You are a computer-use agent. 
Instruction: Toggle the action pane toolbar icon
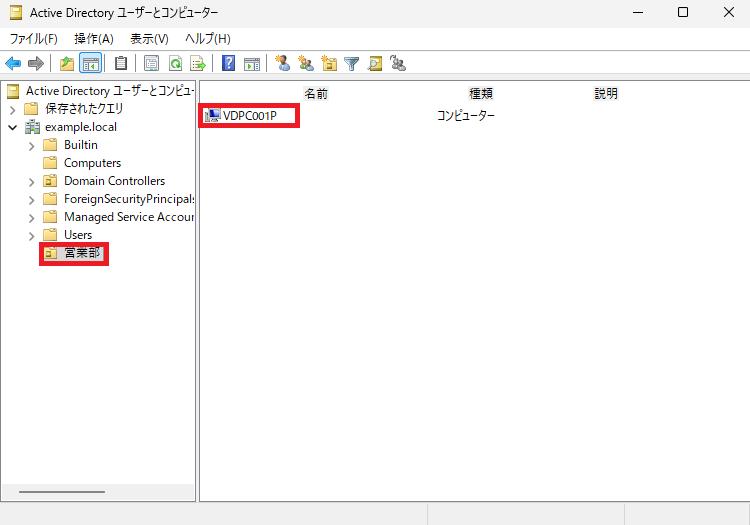click(252, 63)
